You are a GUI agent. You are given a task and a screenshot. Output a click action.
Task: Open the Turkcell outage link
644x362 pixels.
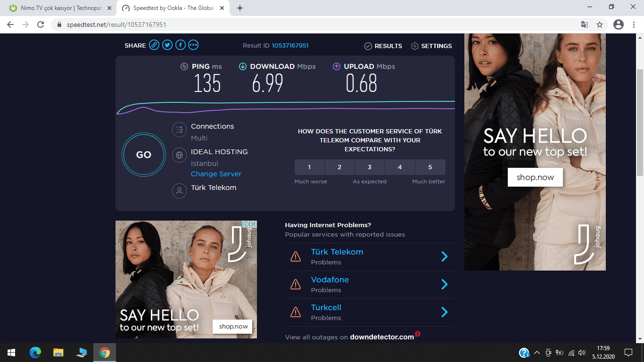pyautogui.click(x=326, y=307)
